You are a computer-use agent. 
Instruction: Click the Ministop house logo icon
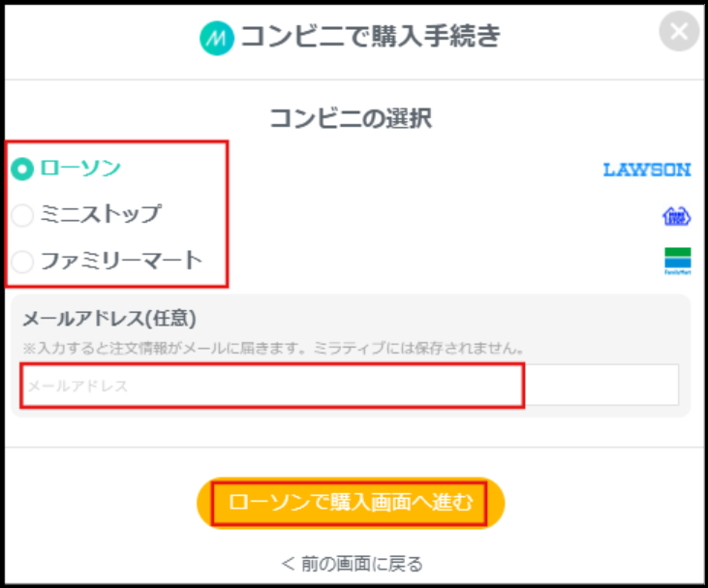point(676,216)
